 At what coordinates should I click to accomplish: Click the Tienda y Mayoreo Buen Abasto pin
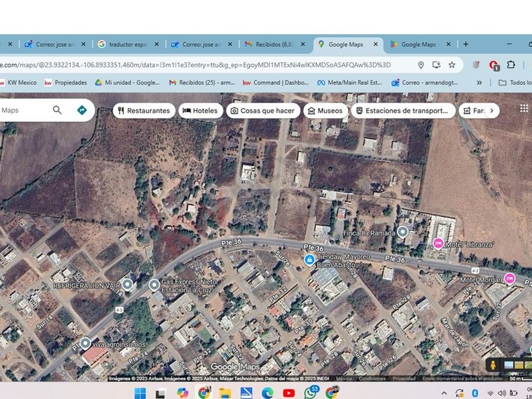309,260
